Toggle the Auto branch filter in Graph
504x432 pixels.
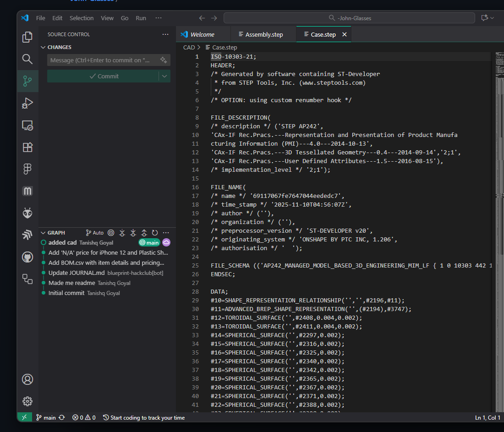click(x=95, y=233)
